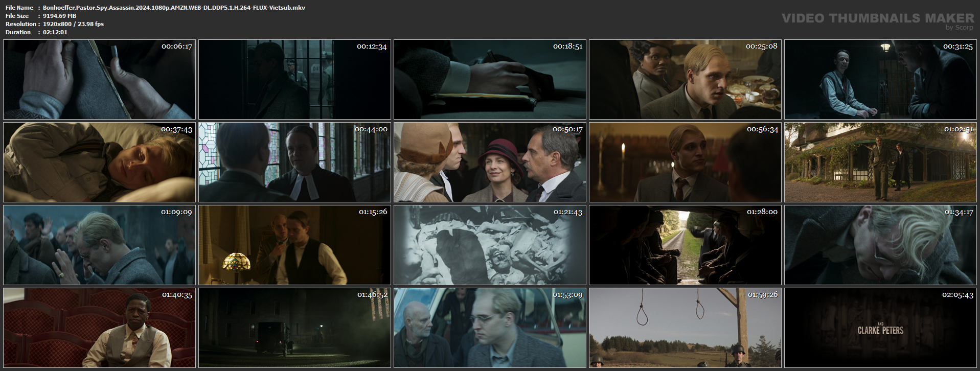
Task: Open the thumbnail stamped 01:02:51
Action: [881, 163]
